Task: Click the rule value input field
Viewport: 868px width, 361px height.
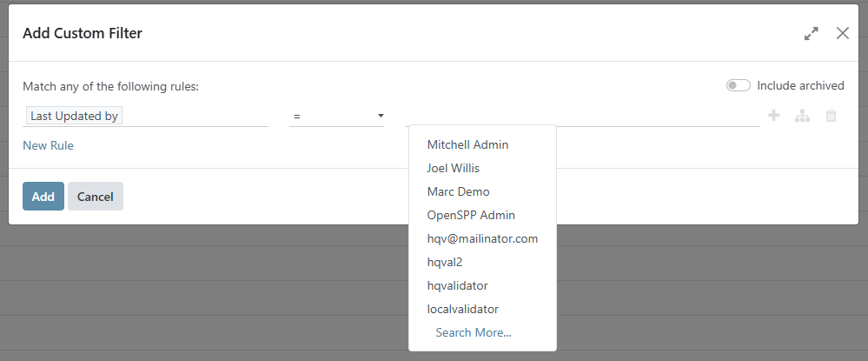Action: pyautogui.click(x=582, y=116)
